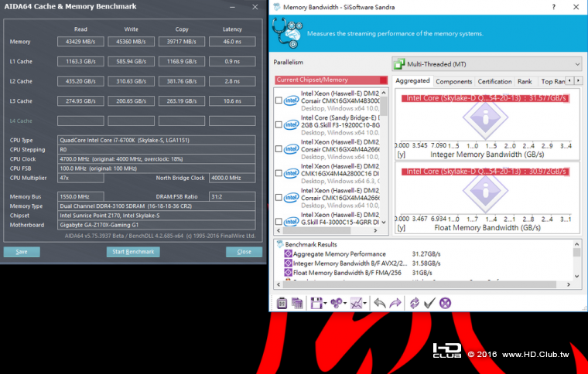Check the Xeon Corsair CMK16GX4M4B3000 entry box

tap(279, 100)
